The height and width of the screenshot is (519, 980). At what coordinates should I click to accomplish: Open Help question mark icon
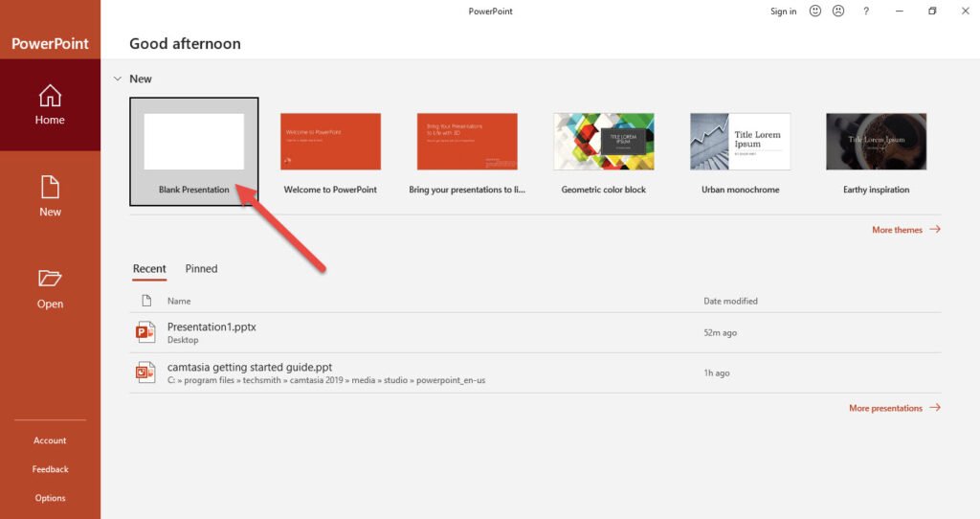coord(865,11)
